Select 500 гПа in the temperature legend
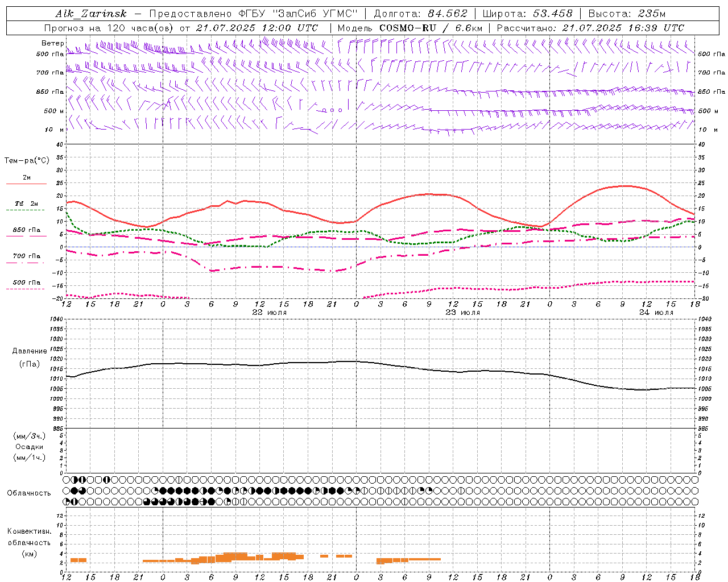728x582 pixels. (27, 282)
